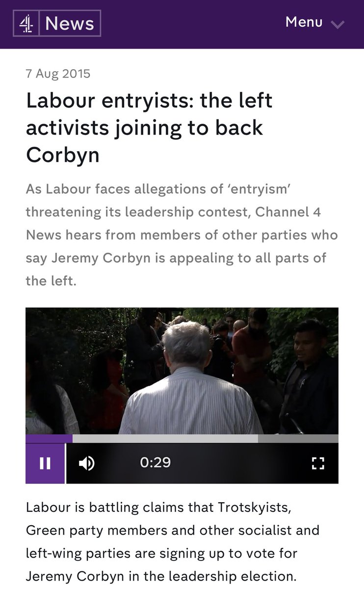Enter fullscreen mode on the video player
The width and height of the screenshot is (364, 589).
(x=318, y=463)
